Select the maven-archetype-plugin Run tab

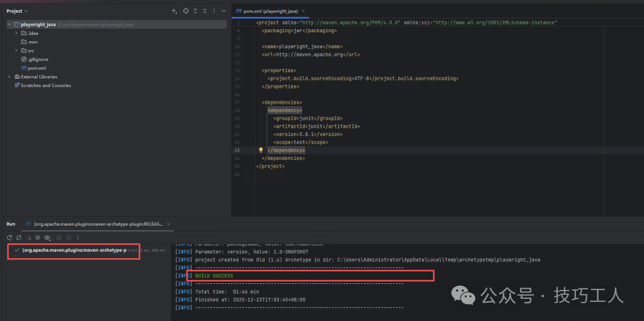tap(94, 224)
